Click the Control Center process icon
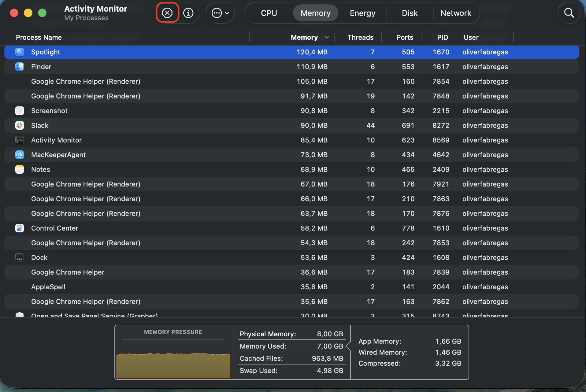Viewport: 586px width, 392px height. coord(20,228)
